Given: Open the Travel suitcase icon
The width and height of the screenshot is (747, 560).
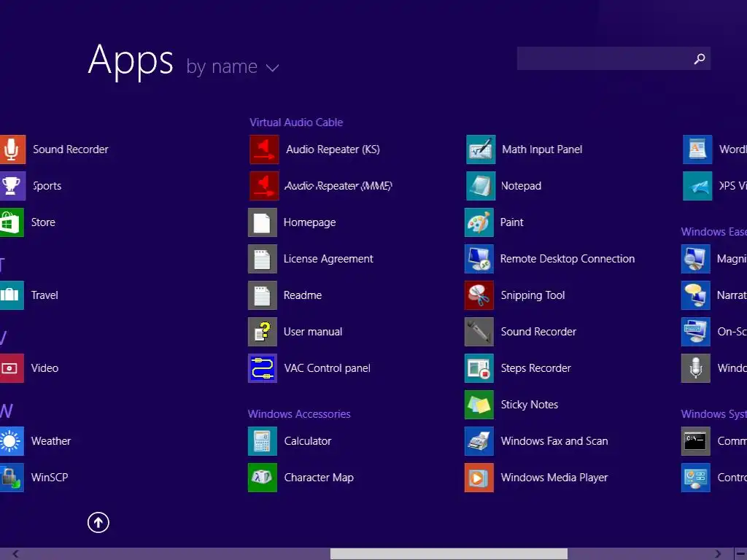Looking at the screenshot, I should click(x=12, y=295).
